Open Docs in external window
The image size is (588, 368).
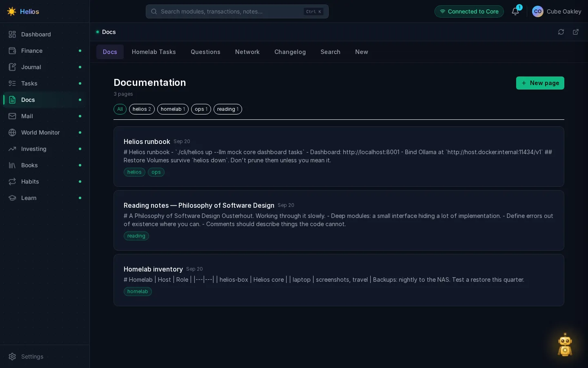[576, 32]
